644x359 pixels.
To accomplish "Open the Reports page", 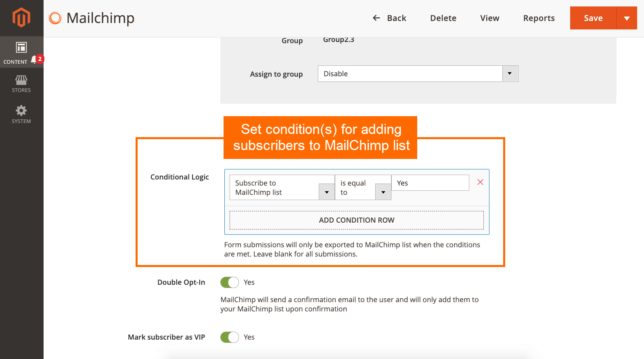I will [x=539, y=18].
